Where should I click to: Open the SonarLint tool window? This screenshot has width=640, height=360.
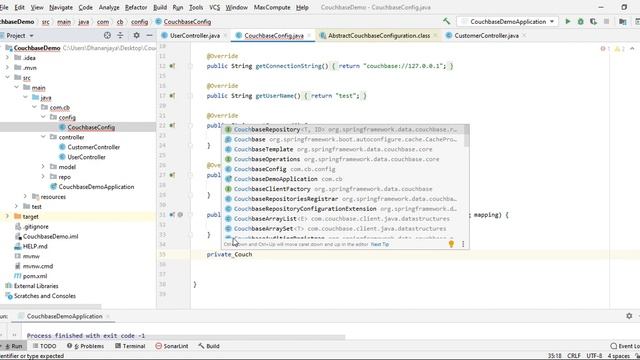[172, 346]
